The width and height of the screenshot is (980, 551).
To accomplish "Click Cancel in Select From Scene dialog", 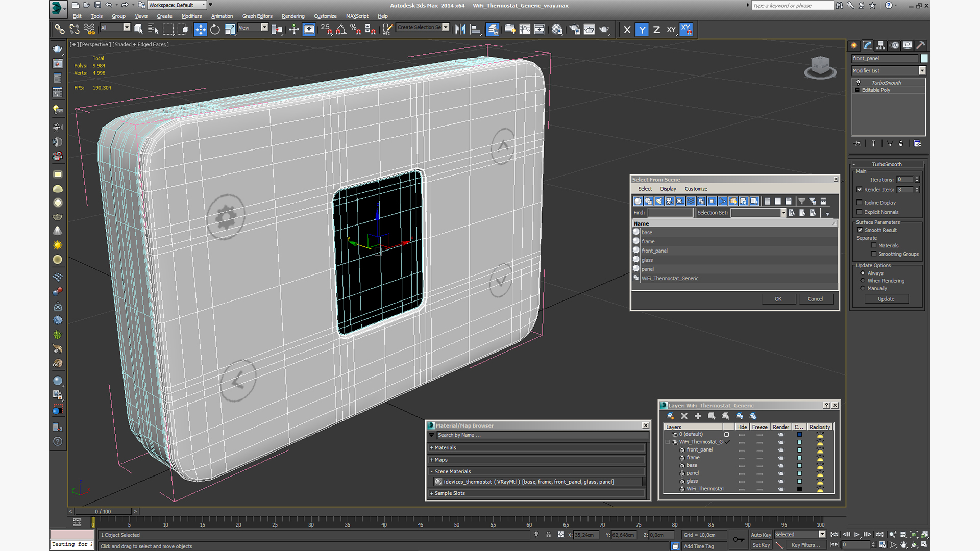I will 815,299.
